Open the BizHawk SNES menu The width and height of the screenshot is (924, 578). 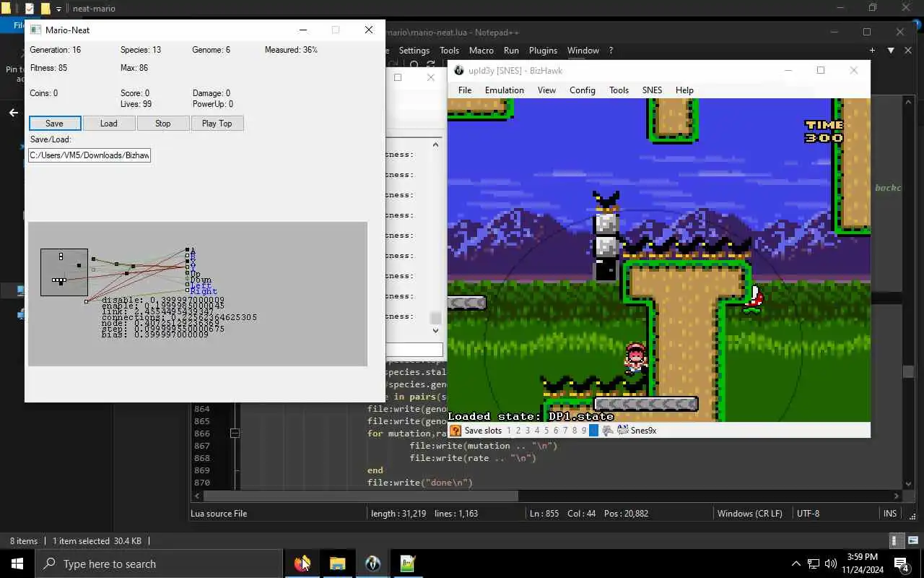(x=652, y=90)
